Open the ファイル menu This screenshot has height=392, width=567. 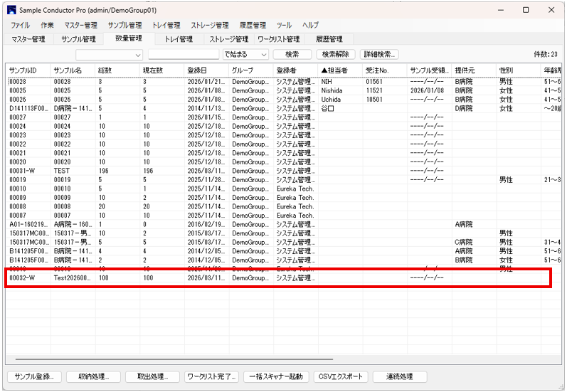20,25
